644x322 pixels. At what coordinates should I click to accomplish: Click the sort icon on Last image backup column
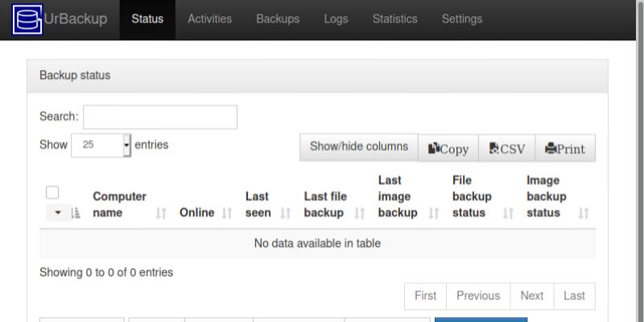point(434,213)
